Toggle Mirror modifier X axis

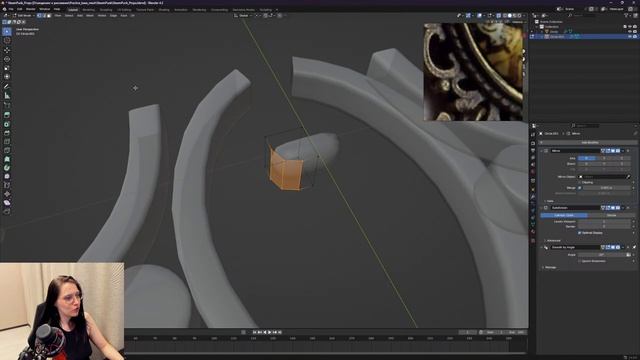point(586,158)
